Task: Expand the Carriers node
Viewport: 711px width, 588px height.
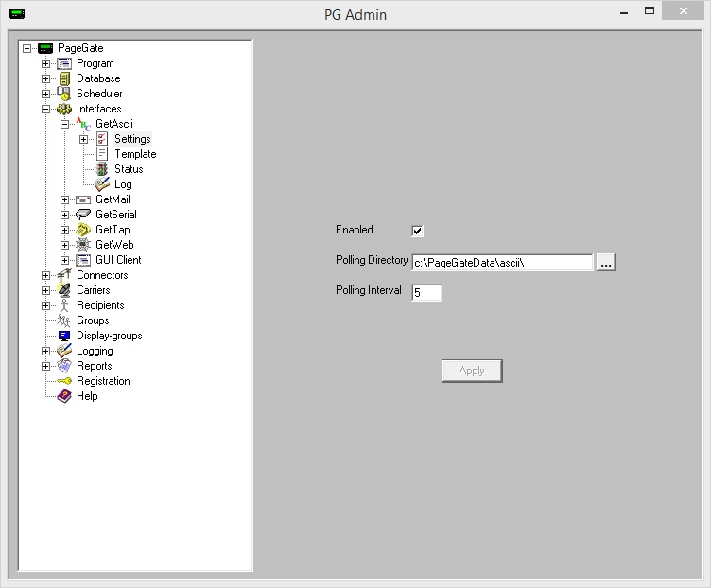Action: (x=45, y=290)
